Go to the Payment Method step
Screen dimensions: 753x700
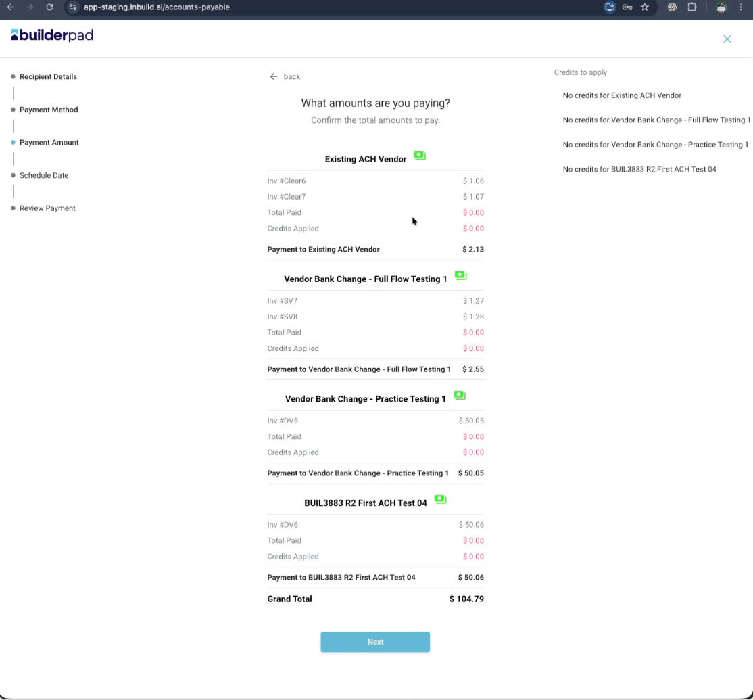click(x=49, y=110)
